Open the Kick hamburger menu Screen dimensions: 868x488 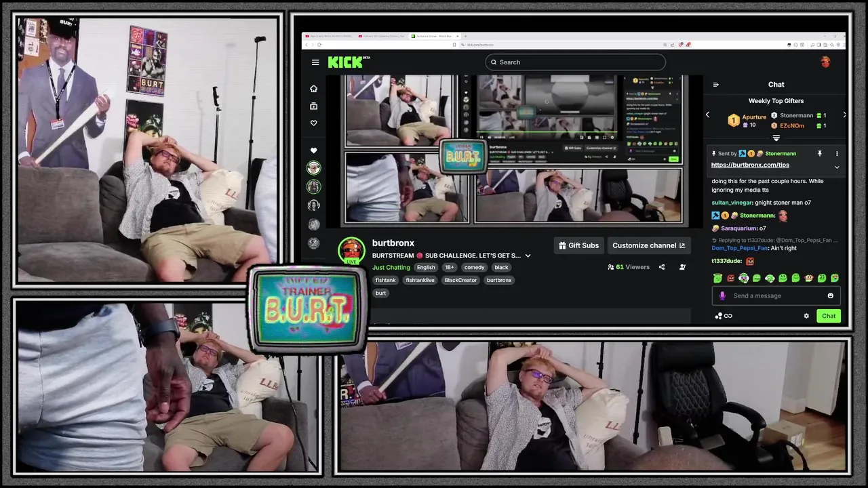(315, 62)
